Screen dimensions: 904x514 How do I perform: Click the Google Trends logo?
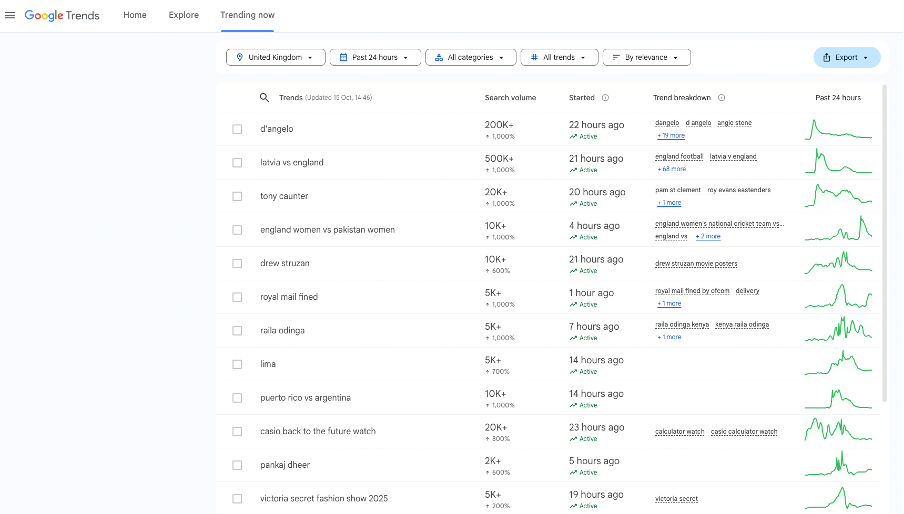(62, 15)
